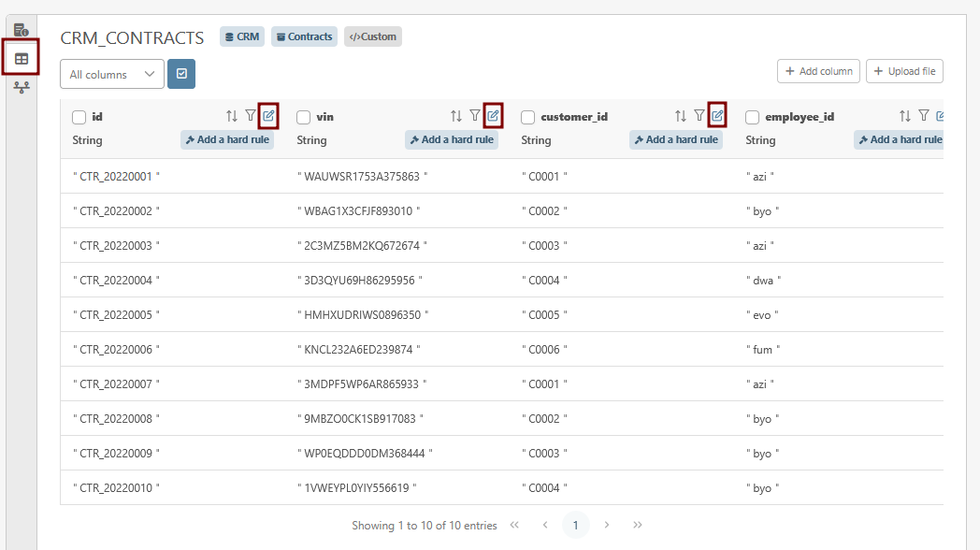Open the lineage diagram sidebar icon
This screenshot has height=550, width=980.
(x=21, y=87)
